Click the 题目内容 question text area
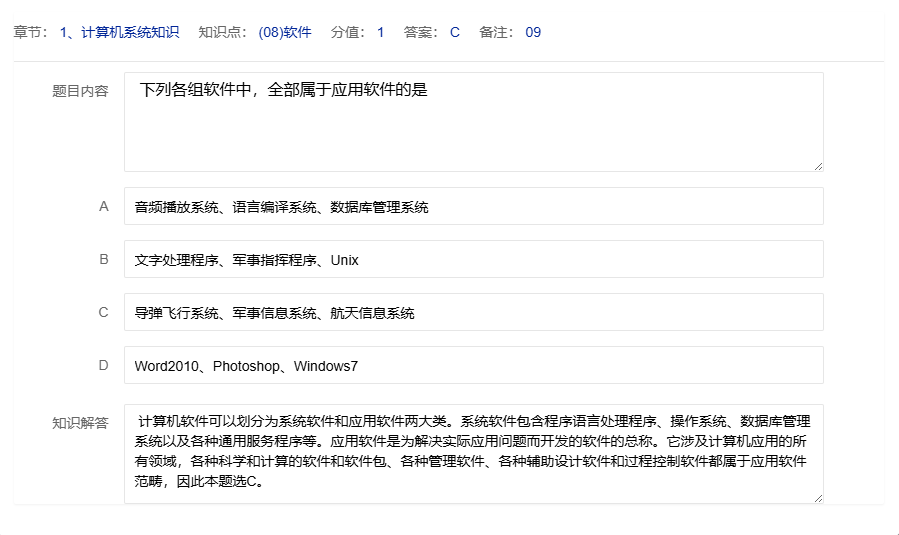This screenshot has height=535, width=899. tap(473, 122)
